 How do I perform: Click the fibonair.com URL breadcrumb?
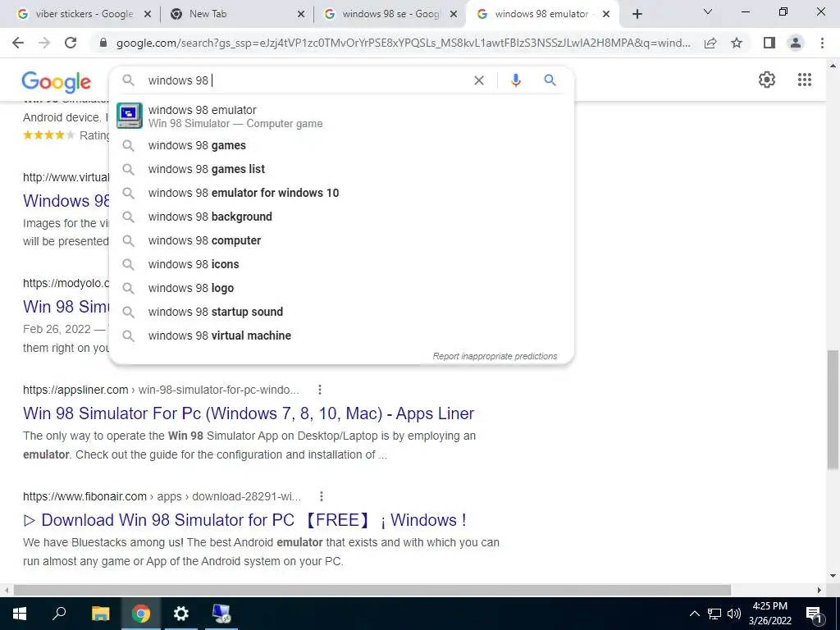162,496
